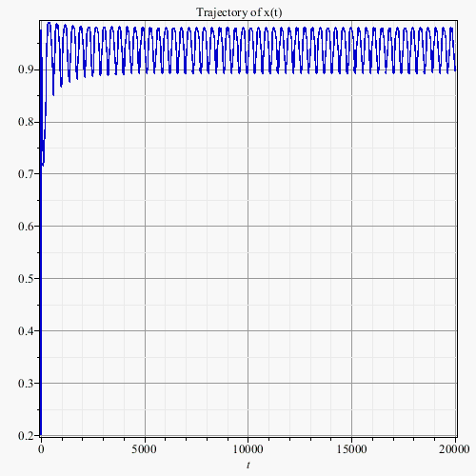Select the 0.9 y-axis tick label
Viewport: 476px width, 476px height.
click(x=26, y=69)
